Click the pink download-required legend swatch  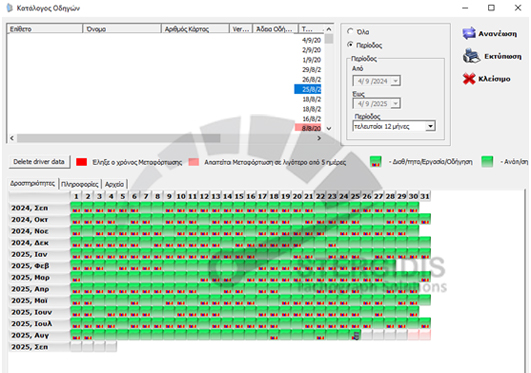(x=194, y=162)
